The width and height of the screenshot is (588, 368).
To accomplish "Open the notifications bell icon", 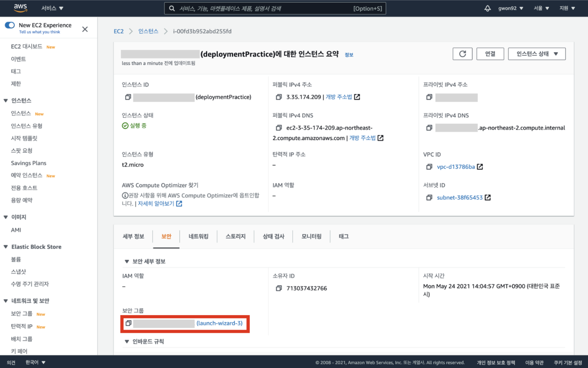I will (488, 8).
